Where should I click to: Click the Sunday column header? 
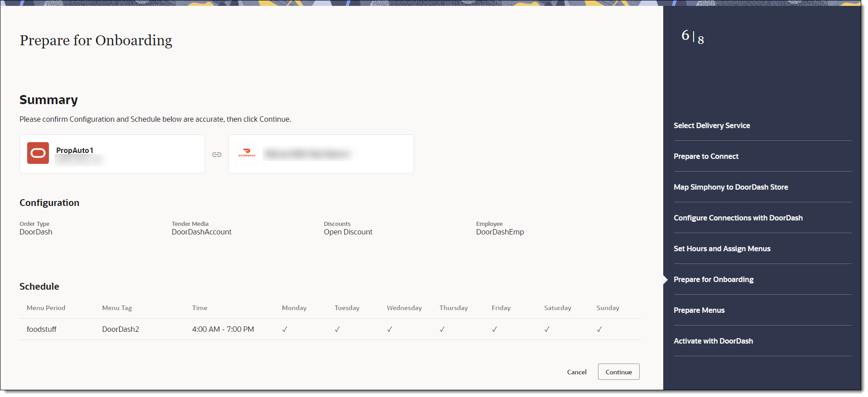coord(608,308)
